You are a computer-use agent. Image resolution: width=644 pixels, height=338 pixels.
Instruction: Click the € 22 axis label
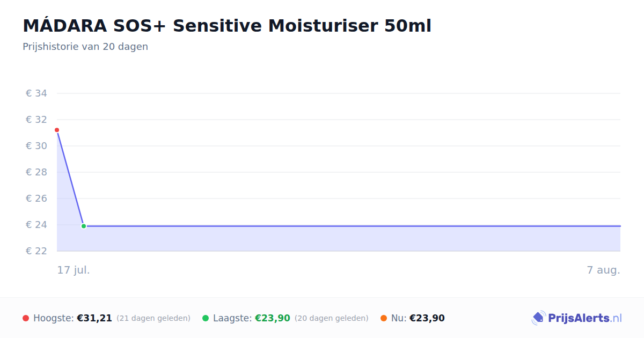click(36, 251)
